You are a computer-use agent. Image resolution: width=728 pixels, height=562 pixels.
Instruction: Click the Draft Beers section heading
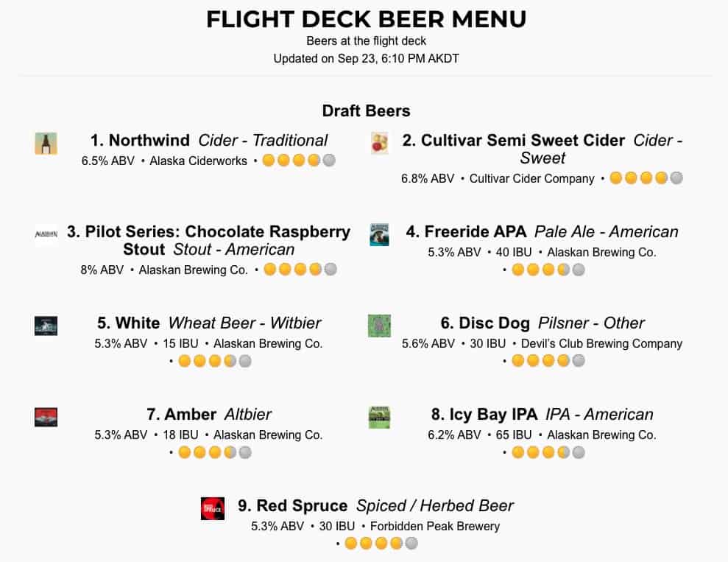click(x=366, y=110)
